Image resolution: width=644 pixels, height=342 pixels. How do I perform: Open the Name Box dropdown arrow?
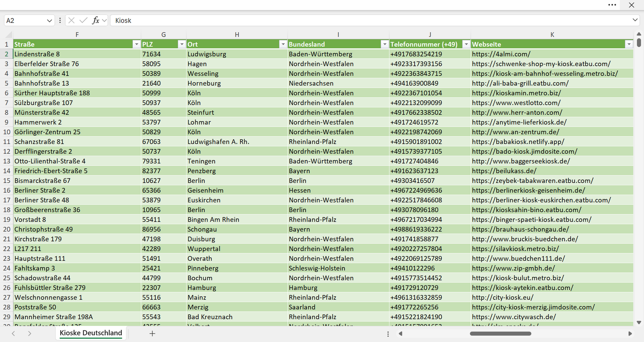(x=49, y=21)
